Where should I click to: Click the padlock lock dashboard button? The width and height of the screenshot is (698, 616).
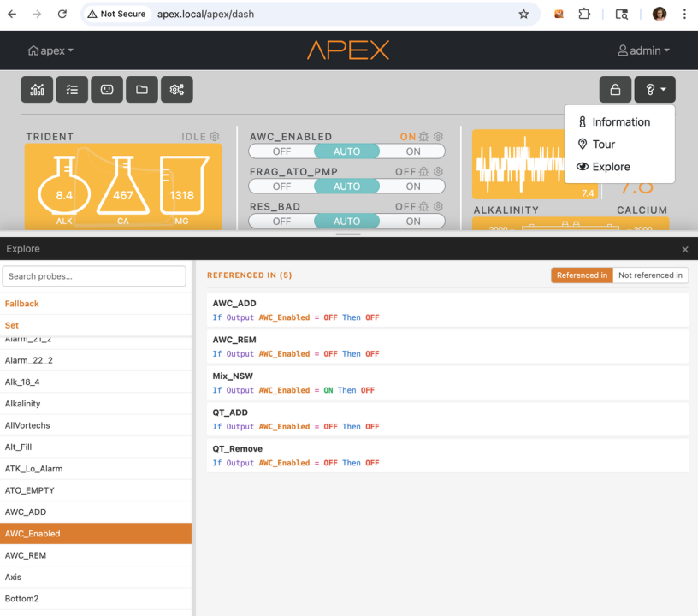click(x=615, y=90)
